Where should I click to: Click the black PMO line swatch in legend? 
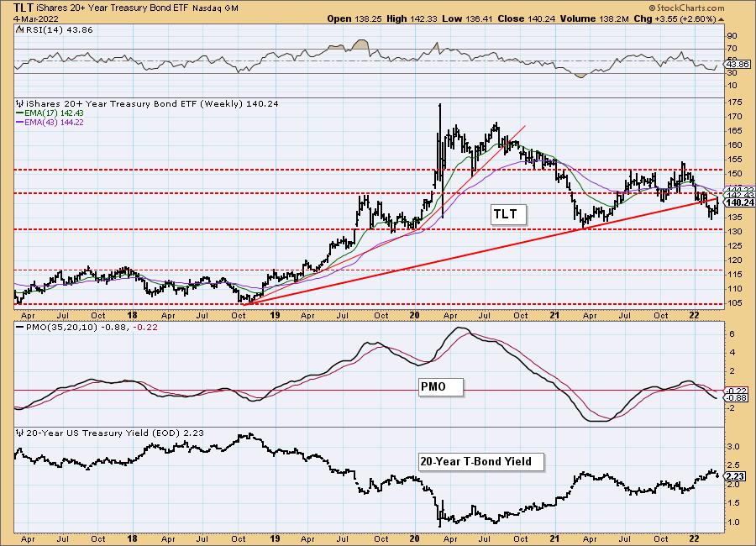point(20,327)
